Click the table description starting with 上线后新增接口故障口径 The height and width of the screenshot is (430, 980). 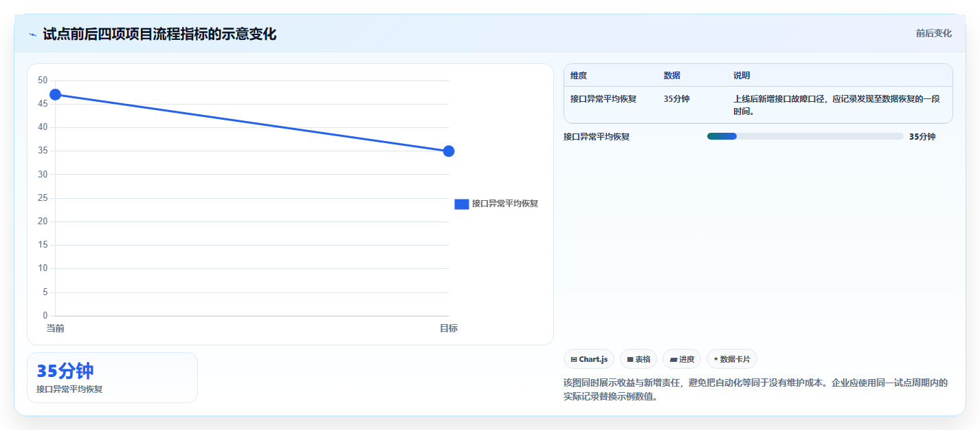pyautogui.click(x=836, y=105)
